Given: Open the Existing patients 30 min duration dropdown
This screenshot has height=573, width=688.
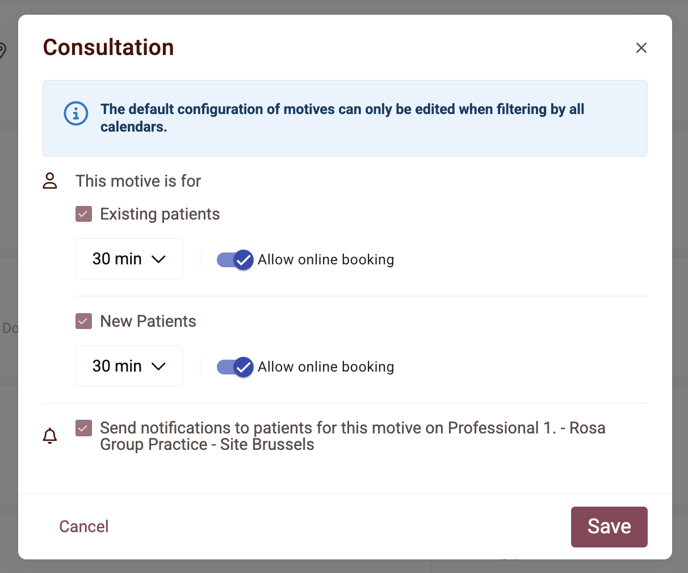Looking at the screenshot, I should (x=129, y=259).
